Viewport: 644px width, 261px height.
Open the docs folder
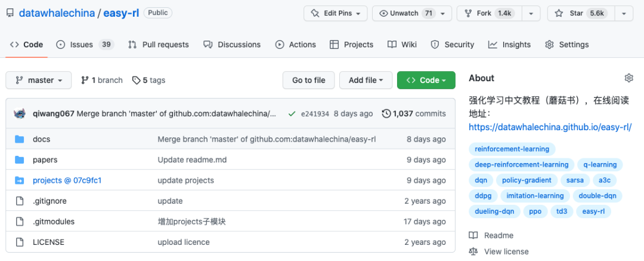coord(42,139)
